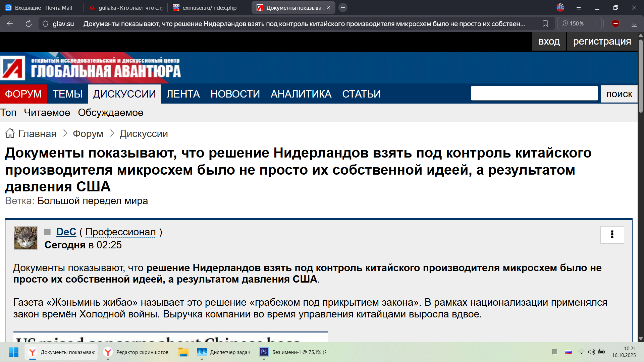
Task: Click the page vertical scrollbar thumb
Action: point(641,75)
